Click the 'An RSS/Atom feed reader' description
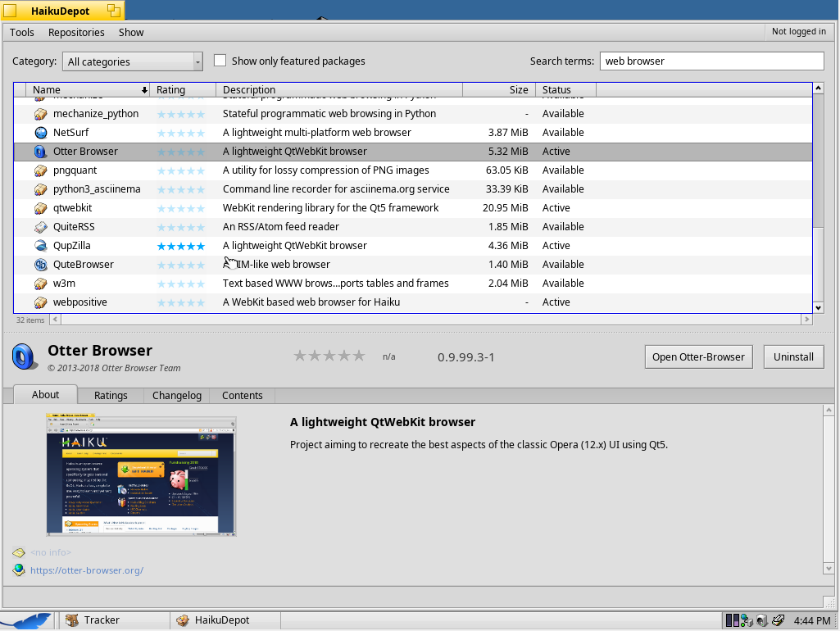 click(281, 226)
